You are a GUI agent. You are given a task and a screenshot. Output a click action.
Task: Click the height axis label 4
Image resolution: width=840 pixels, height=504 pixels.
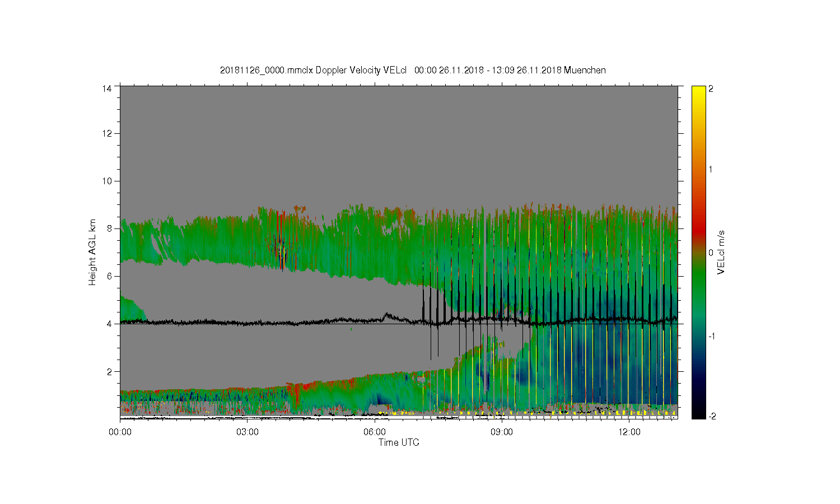pos(109,324)
